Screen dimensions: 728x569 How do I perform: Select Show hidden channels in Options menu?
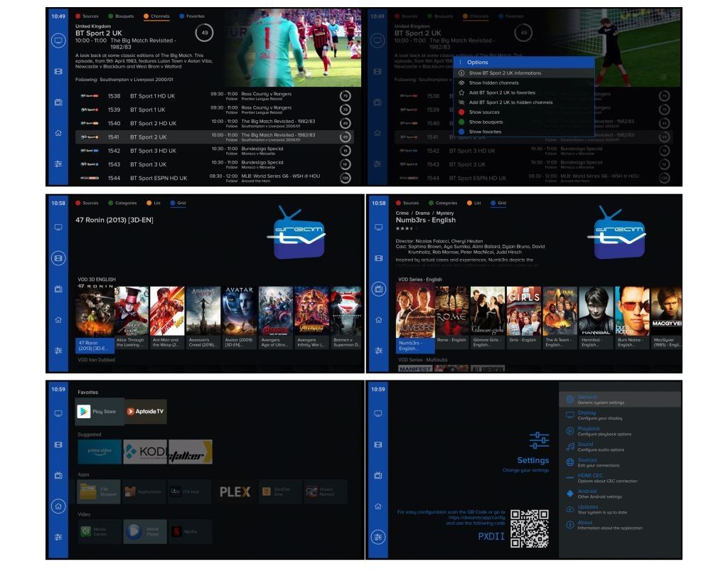point(493,83)
